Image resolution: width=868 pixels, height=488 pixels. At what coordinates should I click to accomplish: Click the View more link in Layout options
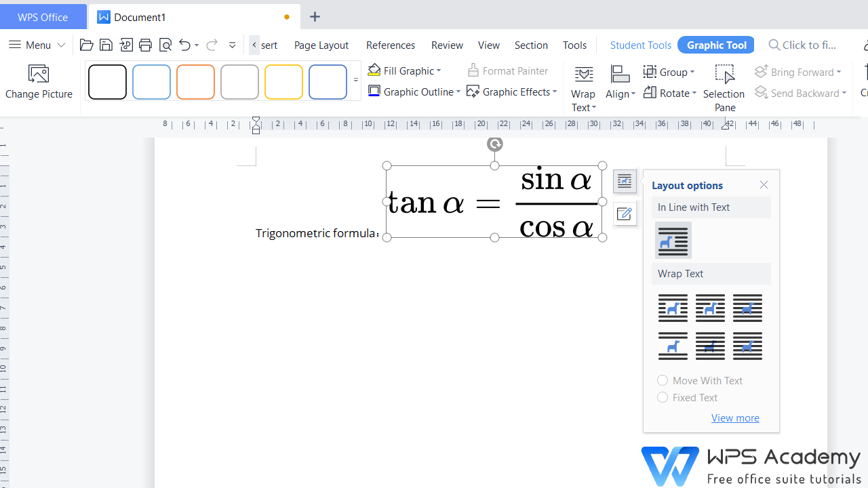coord(735,418)
